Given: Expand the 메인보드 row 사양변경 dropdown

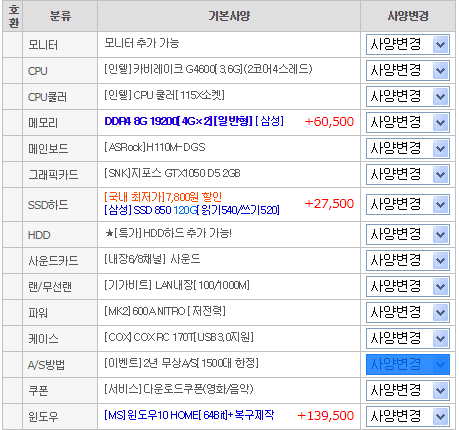Looking at the screenshot, I should pos(408,148).
